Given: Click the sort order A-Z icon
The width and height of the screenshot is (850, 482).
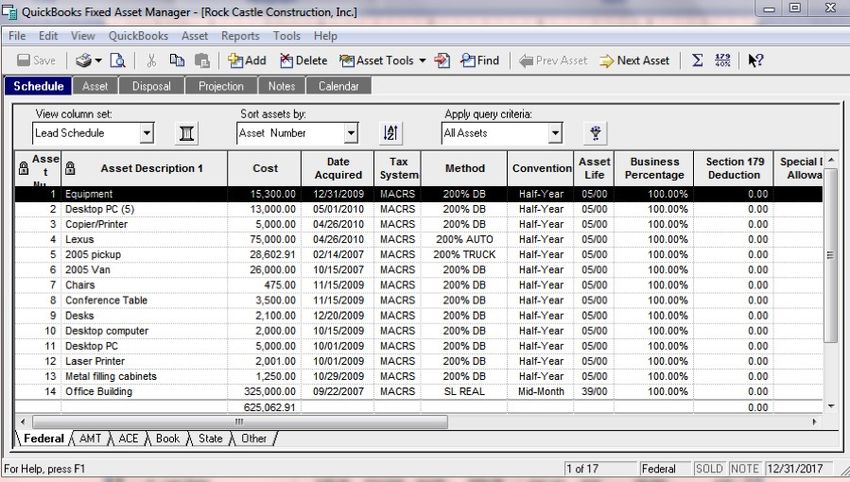Looking at the screenshot, I should pyautogui.click(x=391, y=133).
